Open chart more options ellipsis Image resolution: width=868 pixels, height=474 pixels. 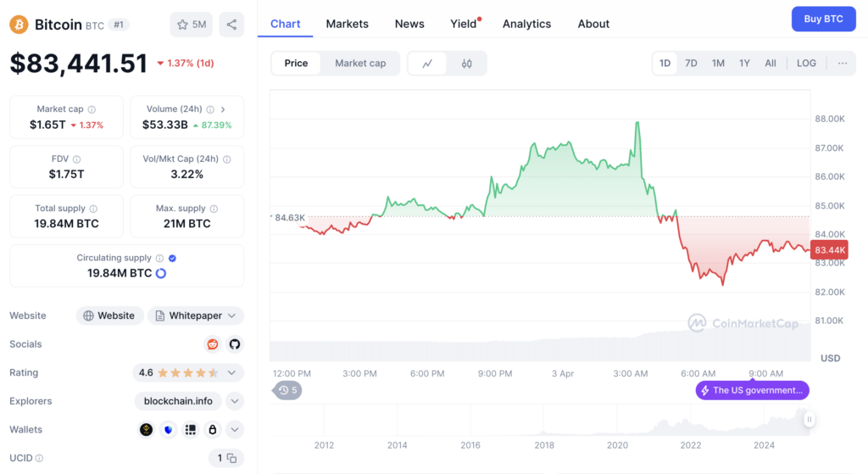(843, 63)
